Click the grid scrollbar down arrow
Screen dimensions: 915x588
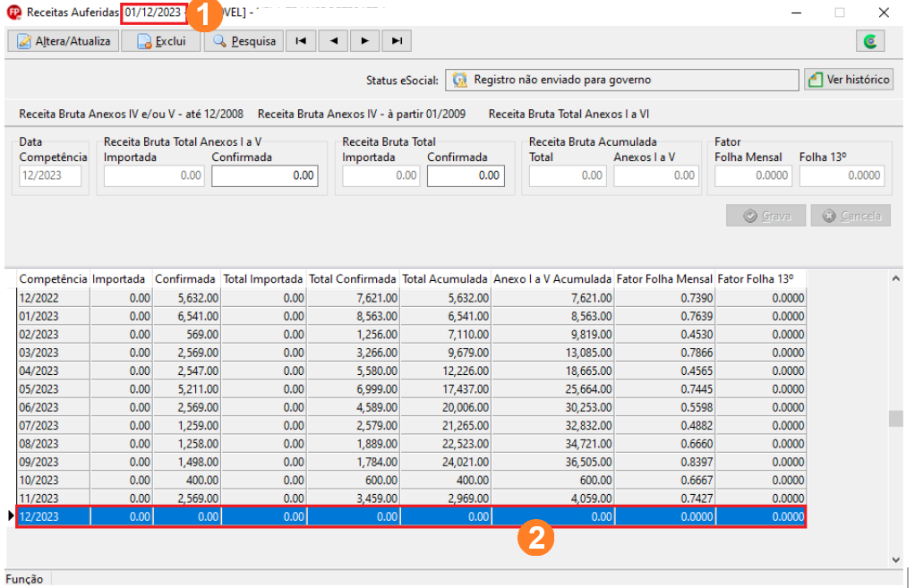click(896, 560)
